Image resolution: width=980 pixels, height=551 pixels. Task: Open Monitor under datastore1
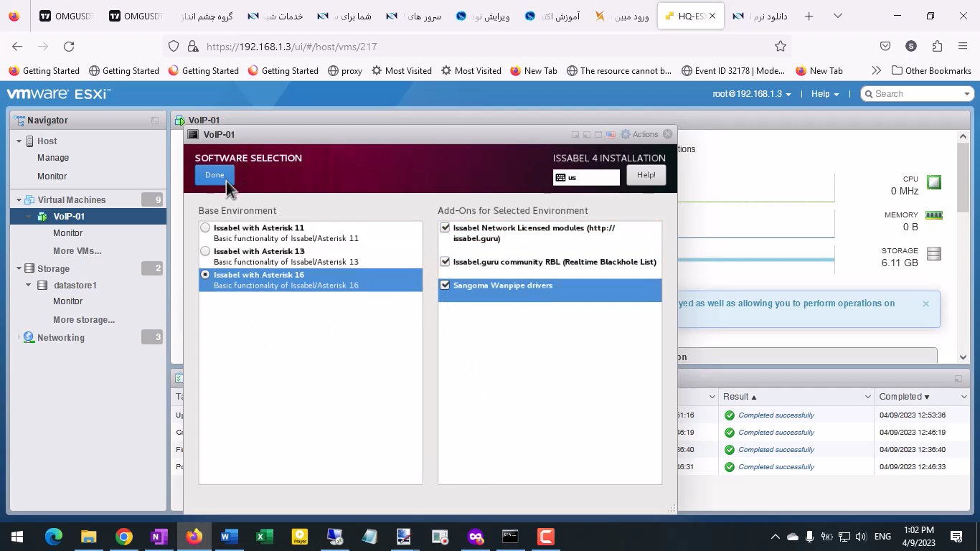pos(67,302)
